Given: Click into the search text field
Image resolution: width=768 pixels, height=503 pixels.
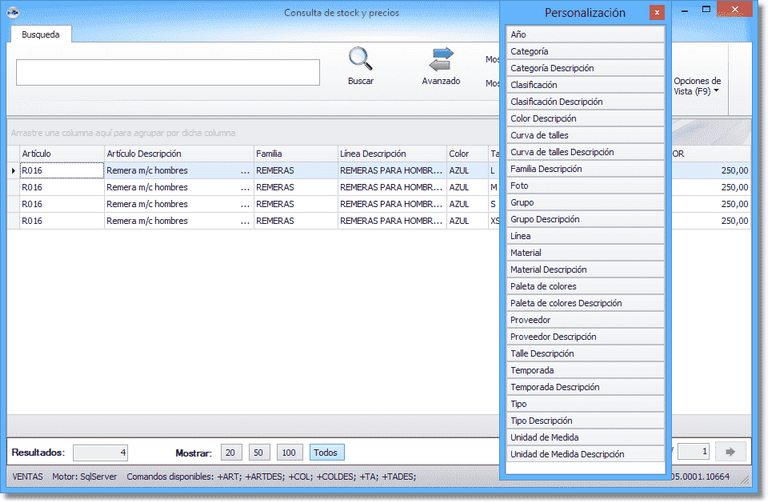Looking at the screenshot, I should [x=168, y=72].
